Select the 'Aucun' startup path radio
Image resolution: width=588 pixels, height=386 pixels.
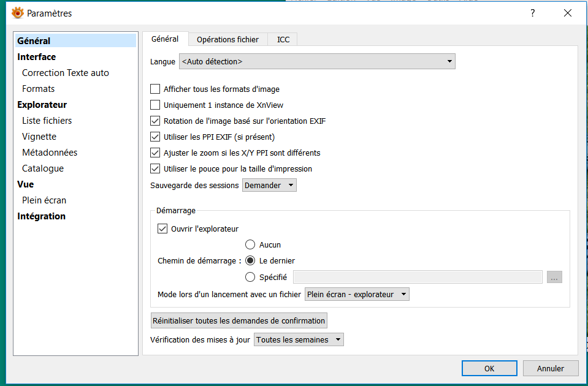point(250,245)
